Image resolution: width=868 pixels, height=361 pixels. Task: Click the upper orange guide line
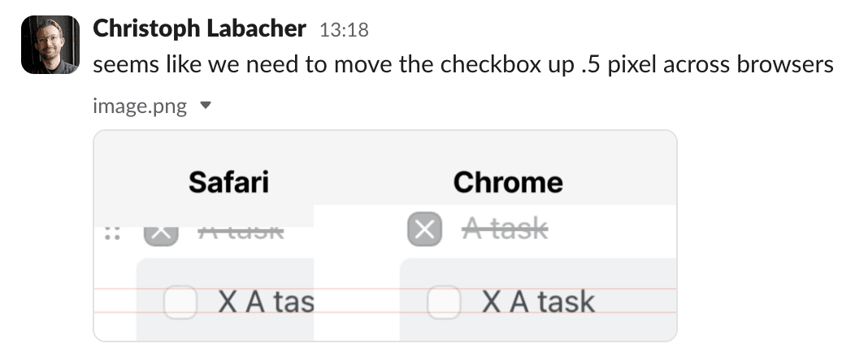385,289
